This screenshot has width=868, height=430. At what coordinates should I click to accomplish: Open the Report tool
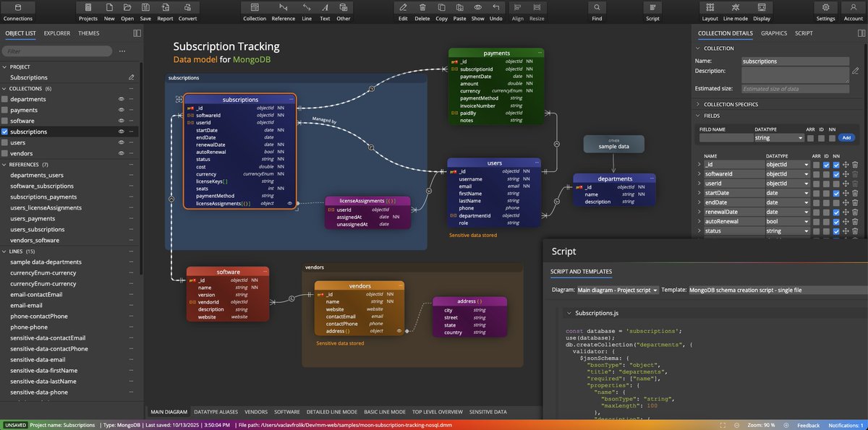[x=165, y=12]
